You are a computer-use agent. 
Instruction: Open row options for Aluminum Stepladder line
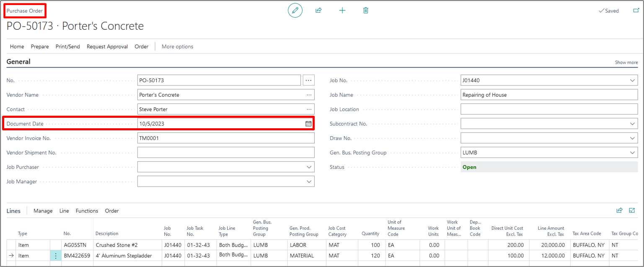coord(56,255)
